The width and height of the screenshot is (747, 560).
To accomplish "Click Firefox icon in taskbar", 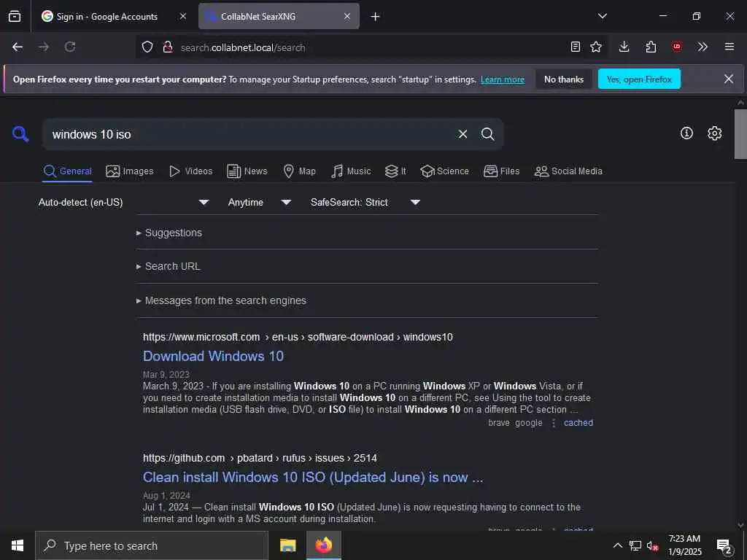I will (323, 545).
